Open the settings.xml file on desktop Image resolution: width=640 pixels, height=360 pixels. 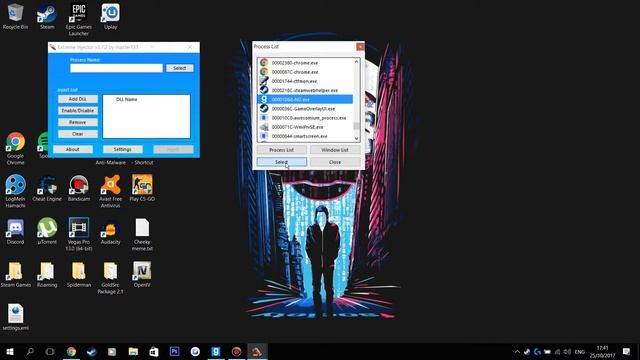click(16, 317)
